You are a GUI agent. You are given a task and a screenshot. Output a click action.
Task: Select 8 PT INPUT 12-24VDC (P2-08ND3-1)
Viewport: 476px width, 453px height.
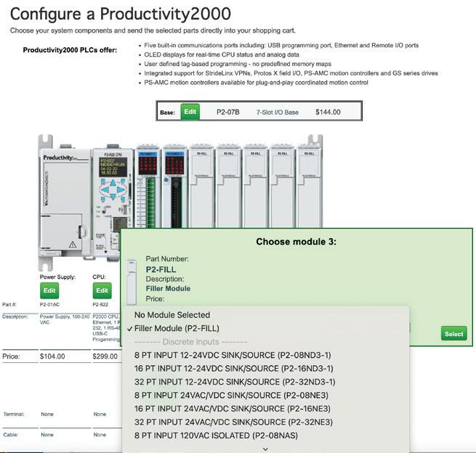click(x=265, y=355)
